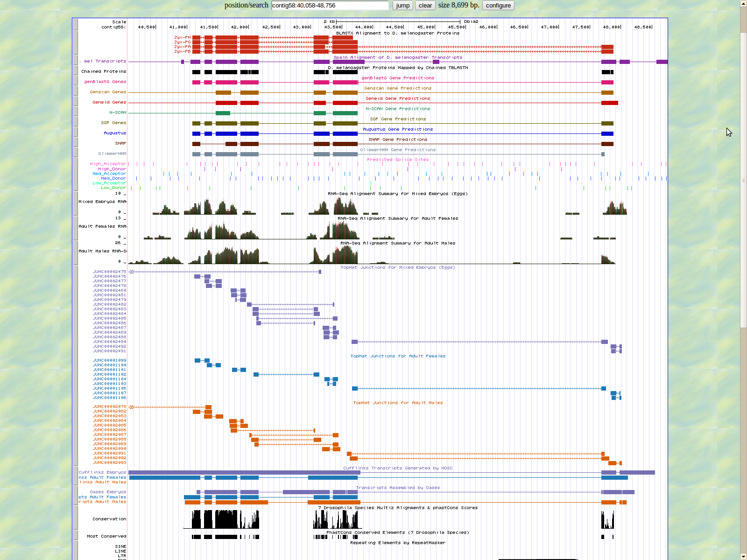Open the GlimmerHMM track label
The image size is (747, 560).
tap(112, 154)
